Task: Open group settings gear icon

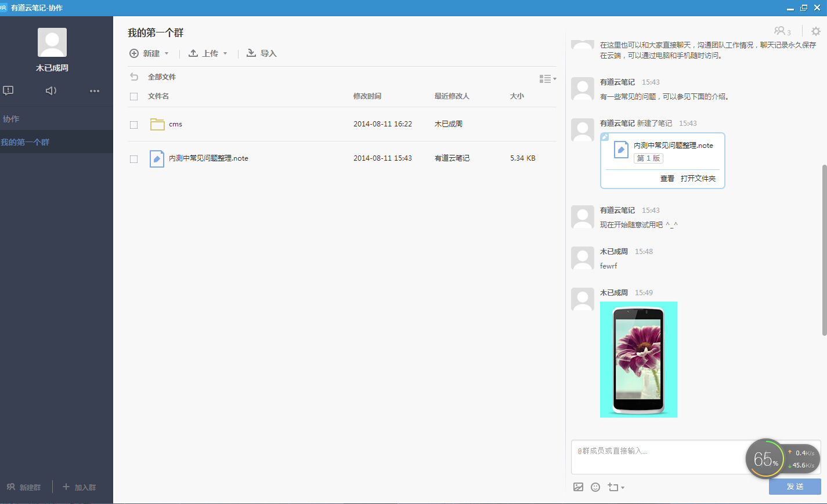Action: (x=816, y=31)
